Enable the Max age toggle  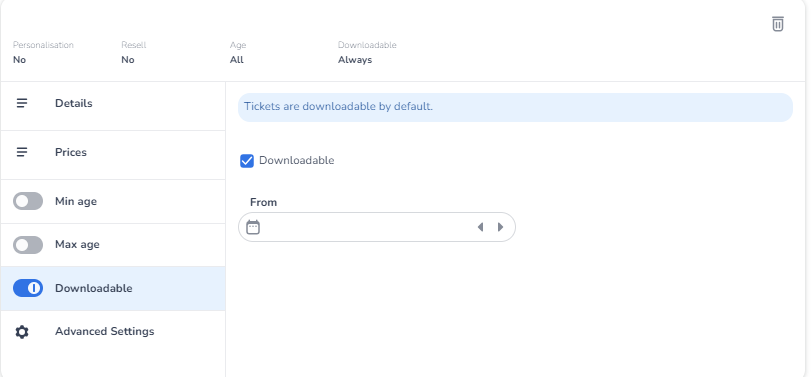point(28,245)
